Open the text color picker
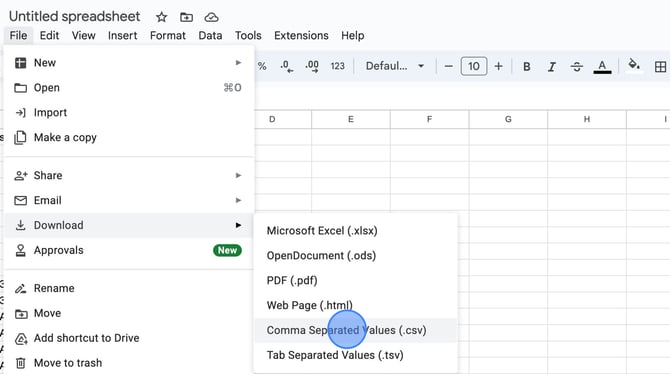Screen dimensions: 670x374 (x=602, y=66)
